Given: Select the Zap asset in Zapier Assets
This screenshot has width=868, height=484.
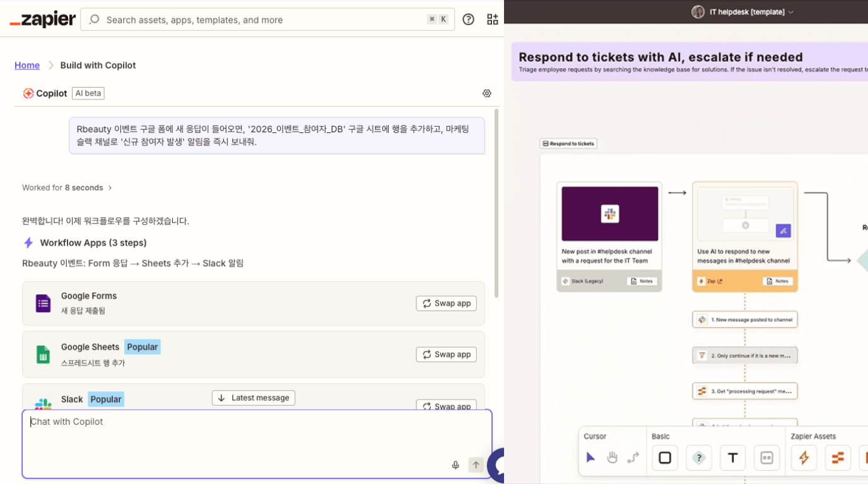Looking at the screenshot, I should coord(804,458).
